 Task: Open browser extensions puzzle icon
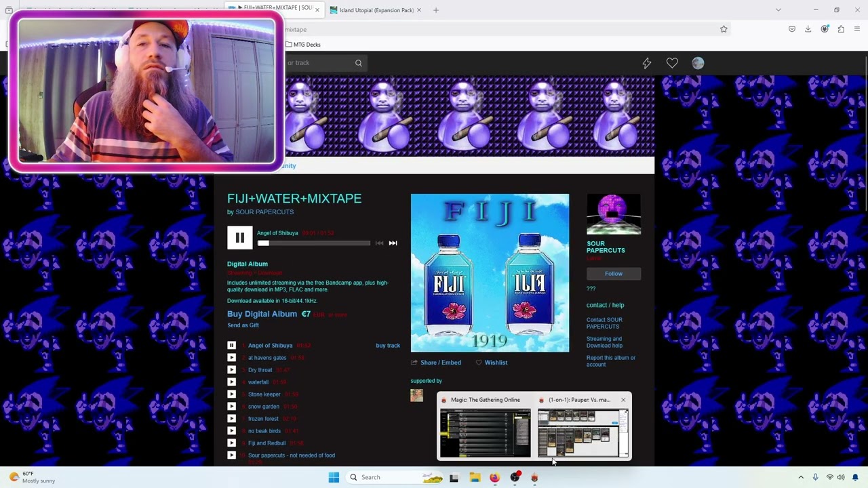pyautogui.click(x=841, y=29)
